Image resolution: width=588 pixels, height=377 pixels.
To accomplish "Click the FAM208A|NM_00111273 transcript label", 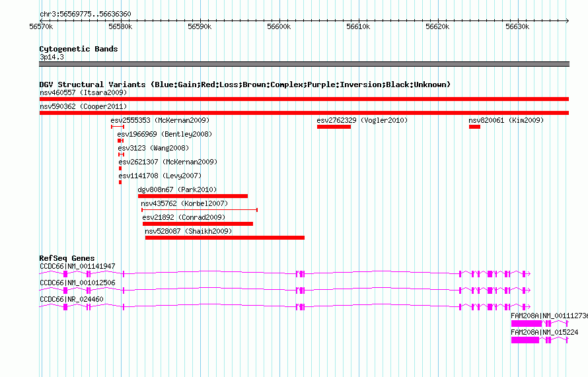I will pyautogui.click(x=550, y=316).
